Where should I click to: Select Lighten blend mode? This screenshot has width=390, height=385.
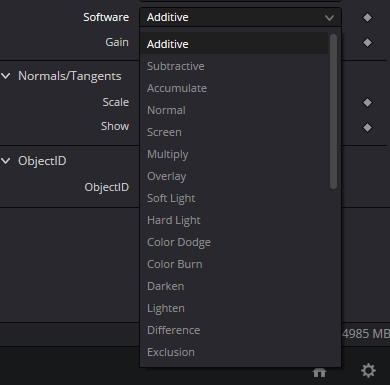(234, 308)
